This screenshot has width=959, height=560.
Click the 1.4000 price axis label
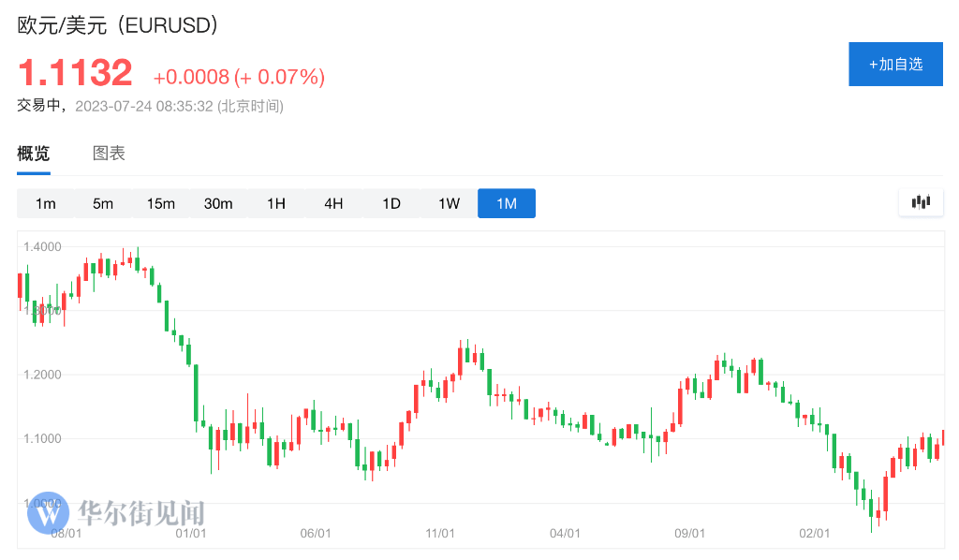pos(43,247)
